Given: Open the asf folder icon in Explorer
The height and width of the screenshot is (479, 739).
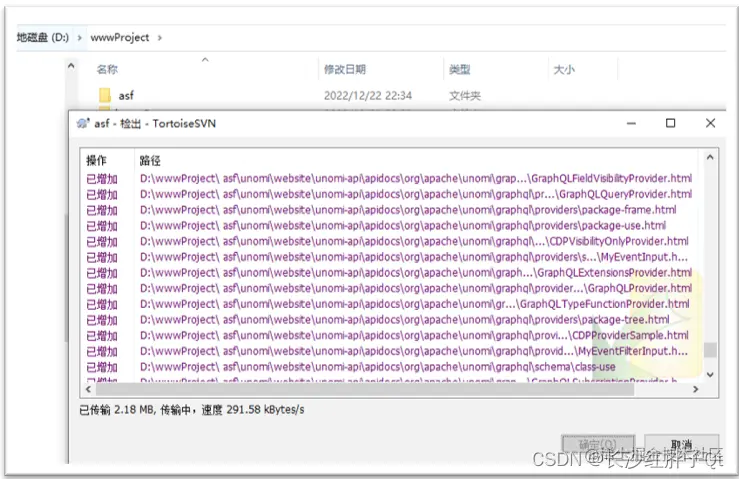Looking at the screenshot, I should 105,95.
